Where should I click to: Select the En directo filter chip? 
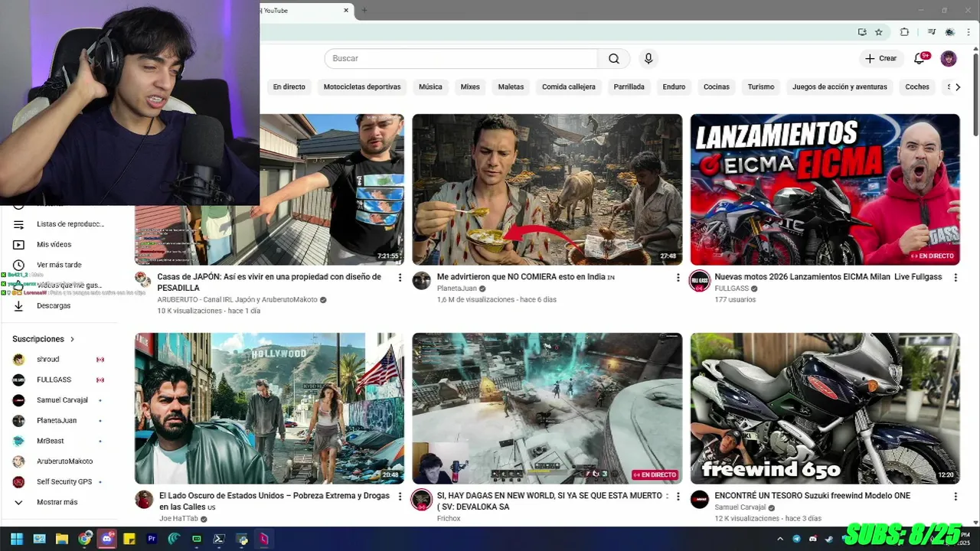289,87
